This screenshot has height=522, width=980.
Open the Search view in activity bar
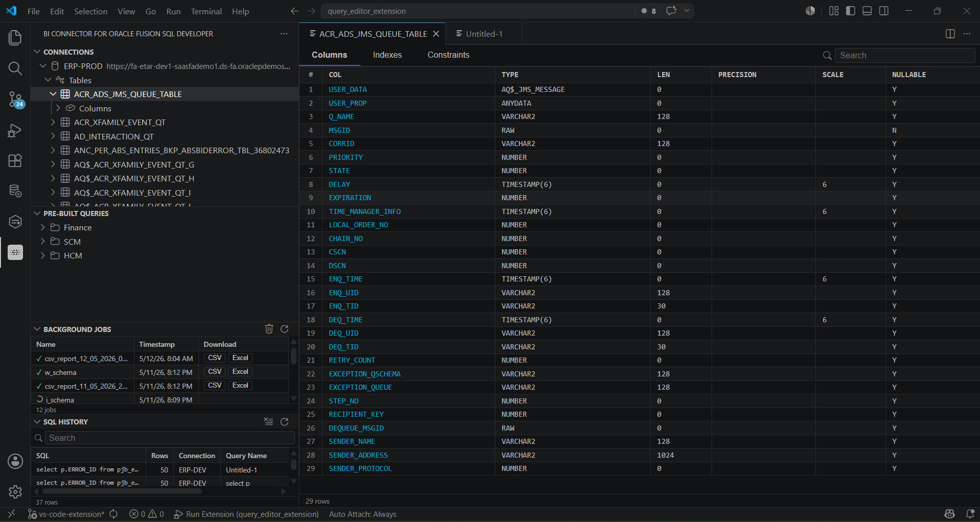pos(15,68)
